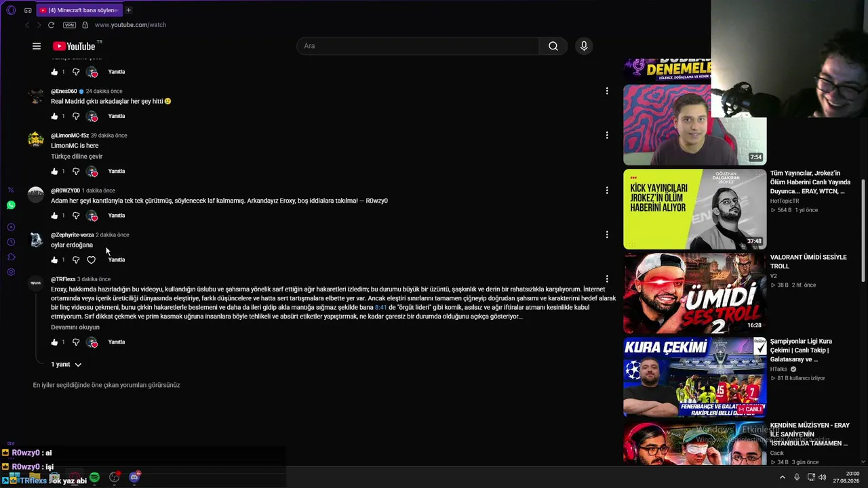
Task: Remove the heart from @R0WZY00's comment
Action: (x=92, y=216)
